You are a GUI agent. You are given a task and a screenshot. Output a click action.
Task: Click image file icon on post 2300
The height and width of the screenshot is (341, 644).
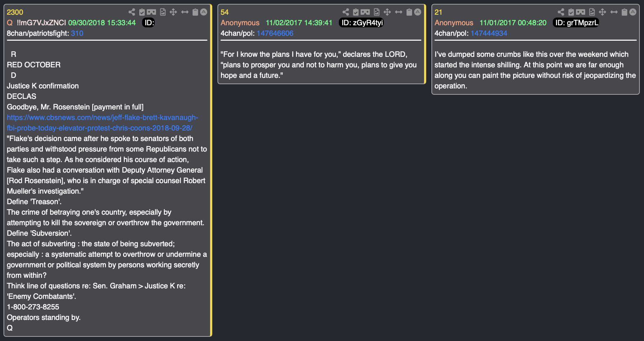(x=163, y=12)
